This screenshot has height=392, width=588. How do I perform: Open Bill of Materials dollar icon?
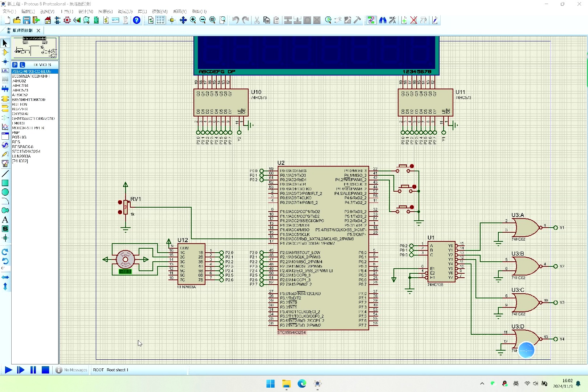106,20
